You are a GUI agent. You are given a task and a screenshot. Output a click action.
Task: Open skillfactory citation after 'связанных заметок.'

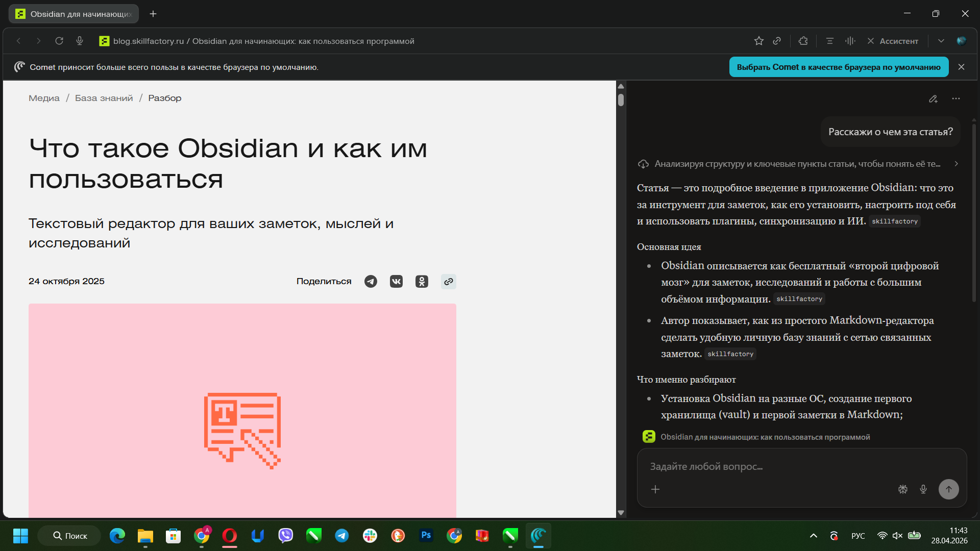(730, 354)
